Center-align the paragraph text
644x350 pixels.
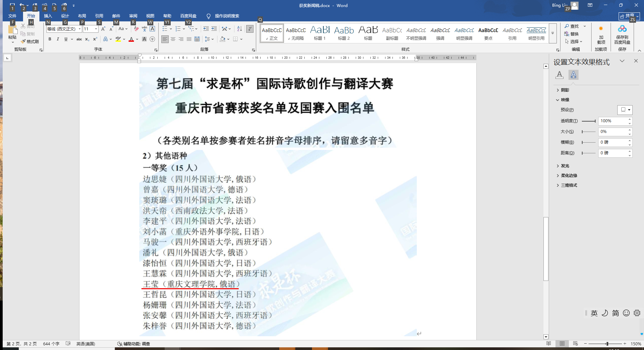coord(173,39)
